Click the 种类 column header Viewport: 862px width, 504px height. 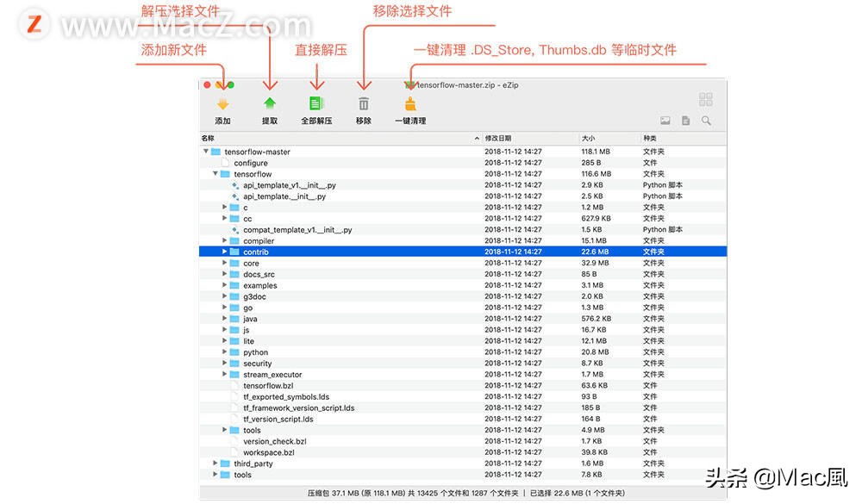[x=649, y=138]
